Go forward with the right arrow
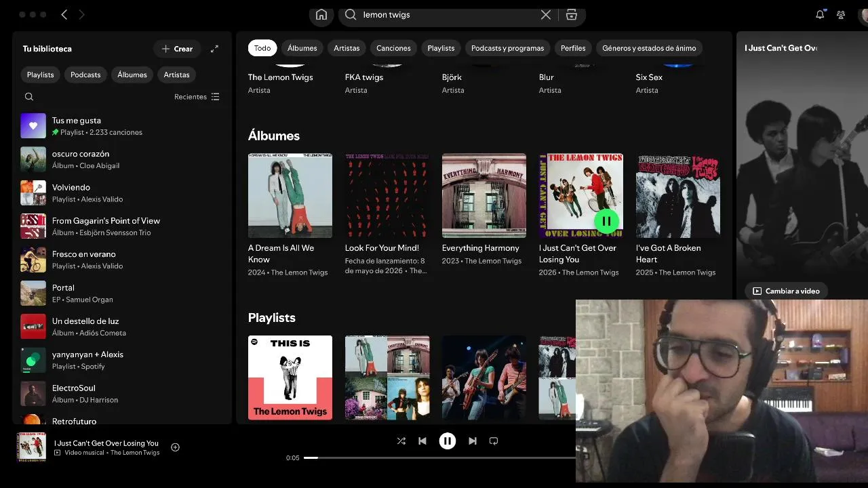This screenshot has height=488, width=868. pyautogui.click(x=81, y=14)
